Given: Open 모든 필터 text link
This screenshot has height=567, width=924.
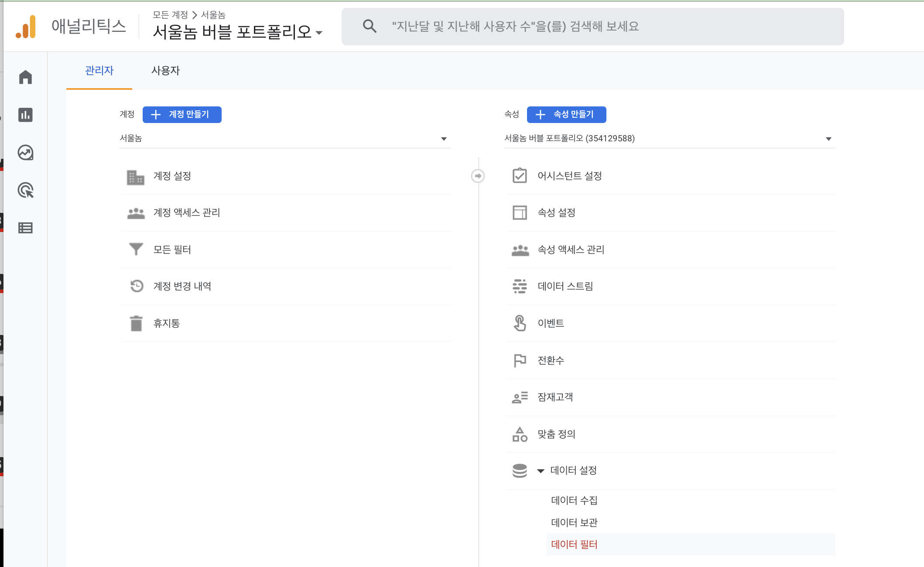Looking at the screenshot, I should click(172, 249).
